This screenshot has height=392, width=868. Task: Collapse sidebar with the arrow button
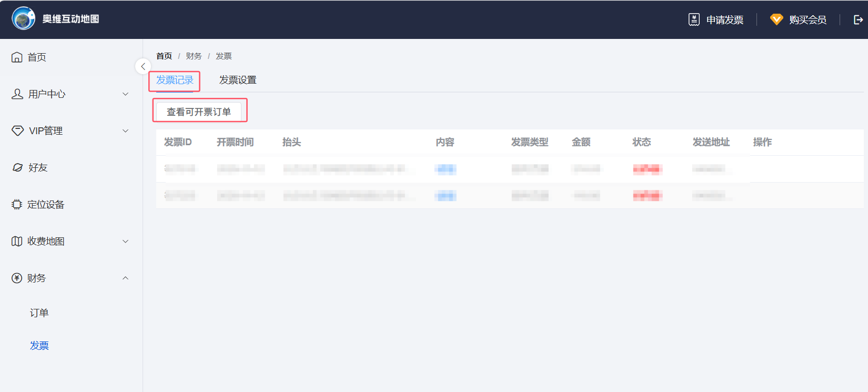pyautogui.click(x=143, y=67)
